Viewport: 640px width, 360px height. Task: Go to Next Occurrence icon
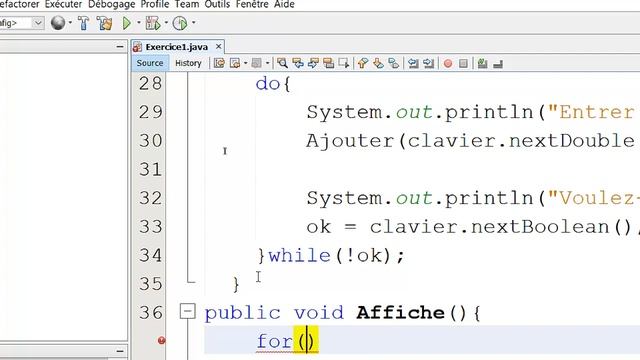[x=313, y=63]
